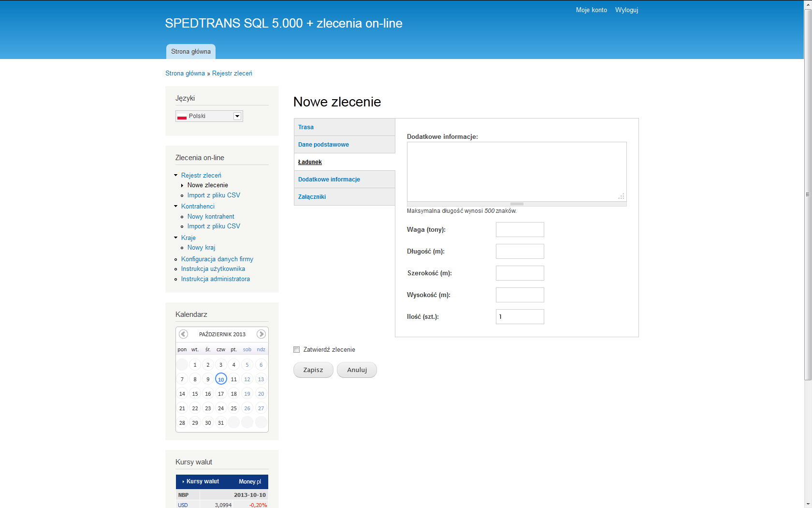This screenshot has height=508, width=812.
Task: Open Import z pliku CSV under Kontrahenci
Action: [214, 226]
